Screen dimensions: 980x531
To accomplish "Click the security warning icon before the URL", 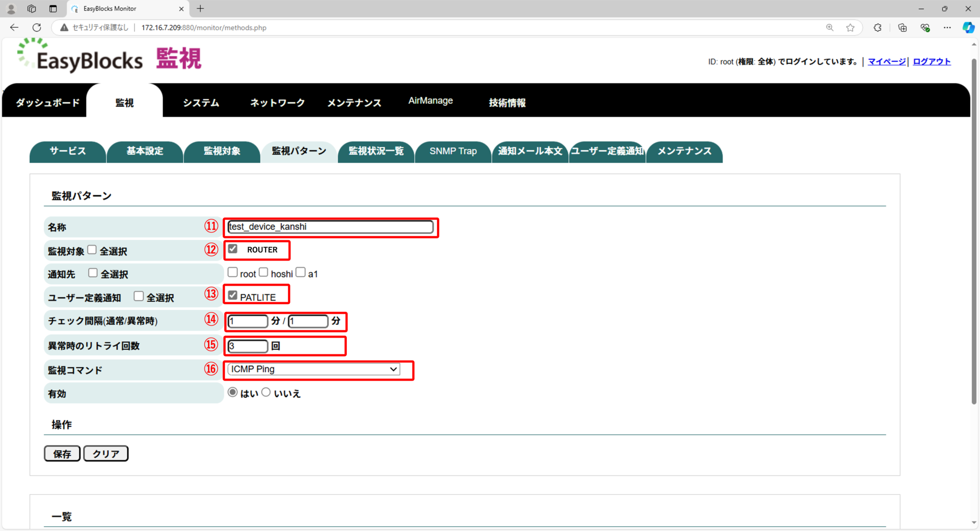I will click(x=64, y=27).
